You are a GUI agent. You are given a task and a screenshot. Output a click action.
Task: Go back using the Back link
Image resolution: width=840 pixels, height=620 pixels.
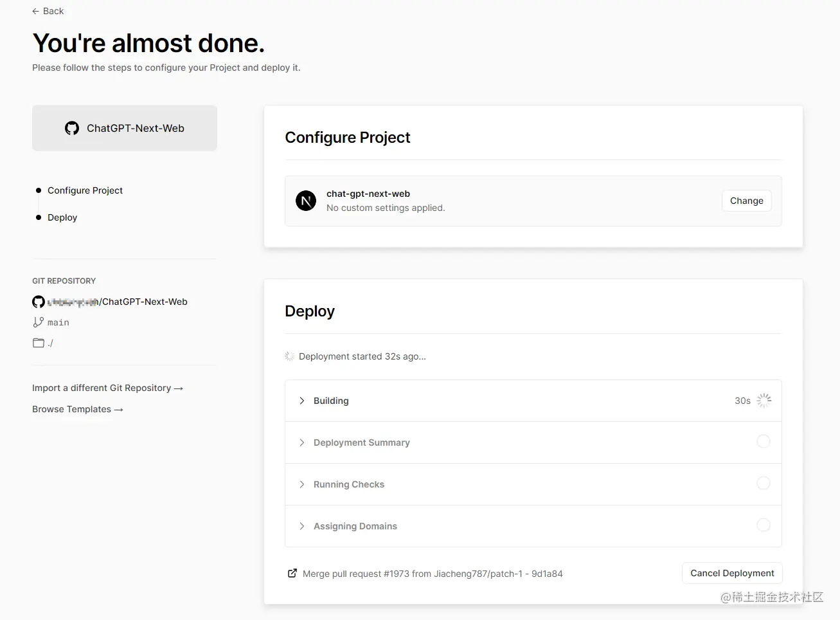[48, 11]
